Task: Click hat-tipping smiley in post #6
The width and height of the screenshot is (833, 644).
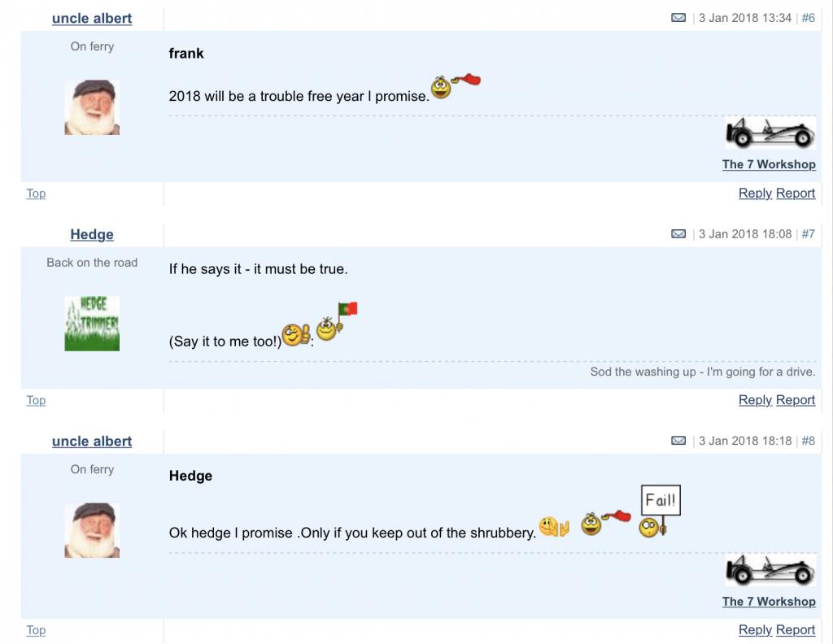Action: 456,85
